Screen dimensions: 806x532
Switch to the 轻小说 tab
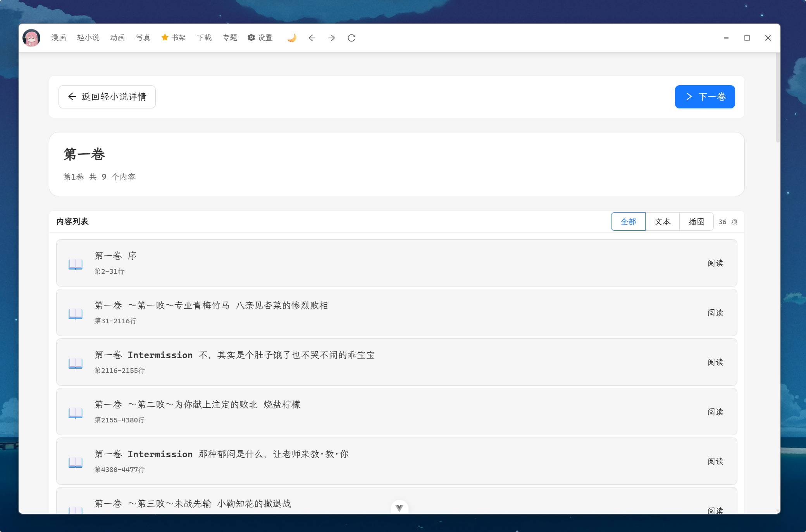pyautogui.click(x=88, y=38)
